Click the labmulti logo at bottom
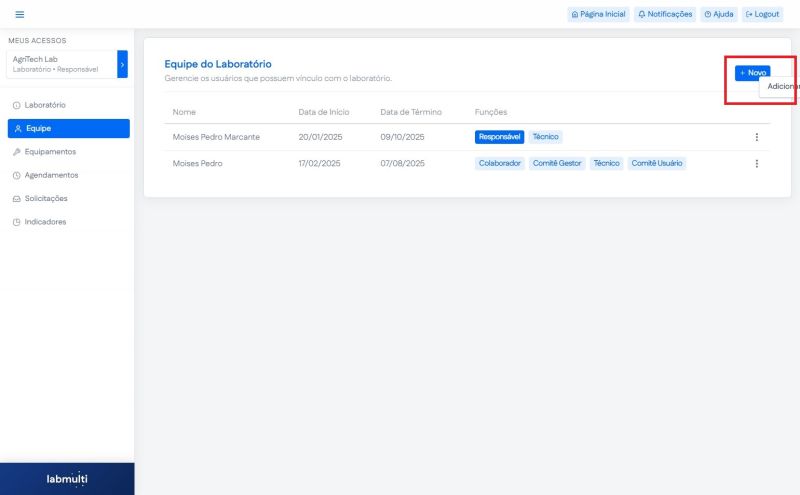The height and width of the screenshot is (495, 800). [x=67, y=479]
